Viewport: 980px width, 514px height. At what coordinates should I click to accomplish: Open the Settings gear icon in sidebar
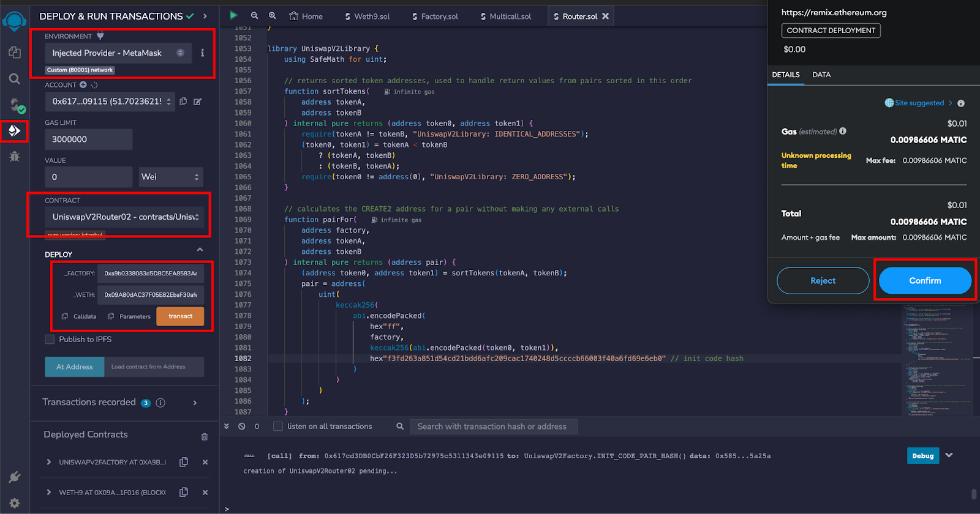tap(15, 503)
